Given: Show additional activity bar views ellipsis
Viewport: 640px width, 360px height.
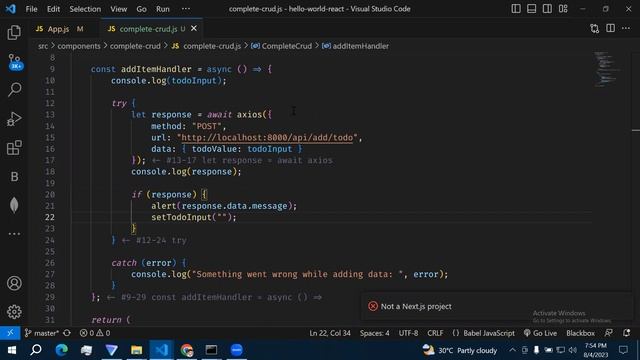Looking at the screenshot, I should tap(14, 234).
